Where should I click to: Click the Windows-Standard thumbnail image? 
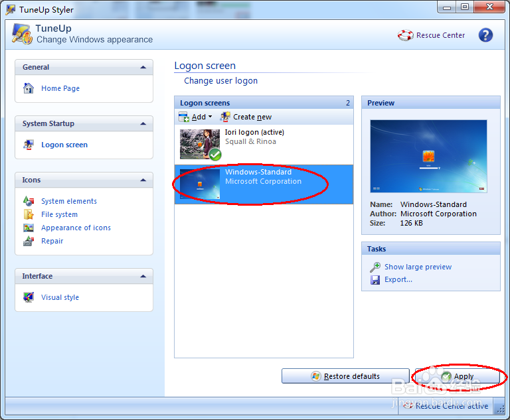(x=200, y=184)
